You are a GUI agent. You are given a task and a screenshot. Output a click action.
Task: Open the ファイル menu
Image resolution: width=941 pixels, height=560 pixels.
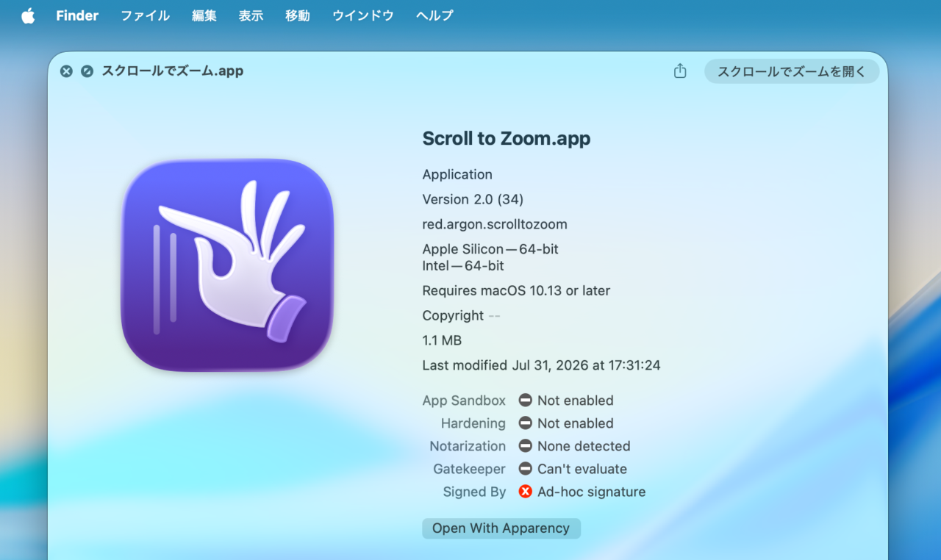[146, 15]
